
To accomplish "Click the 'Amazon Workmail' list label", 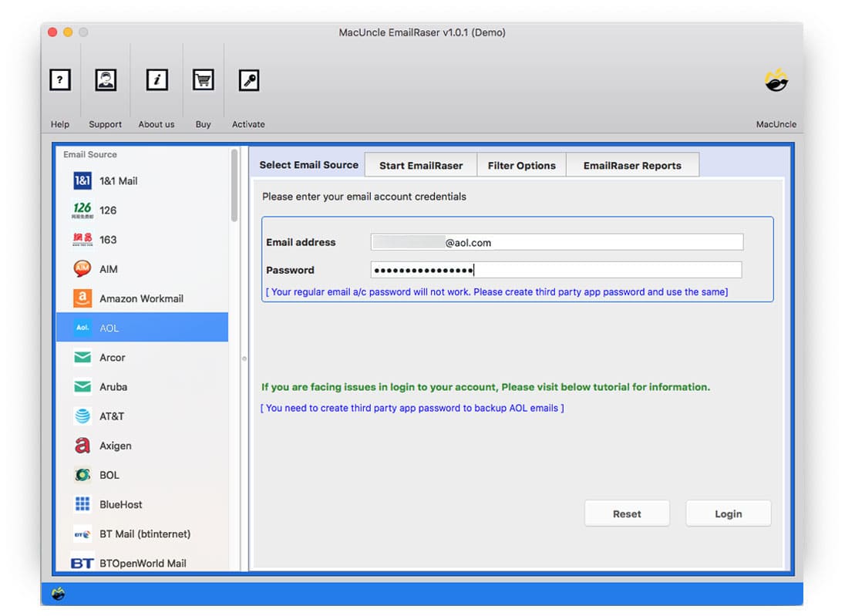I will 141,298.
